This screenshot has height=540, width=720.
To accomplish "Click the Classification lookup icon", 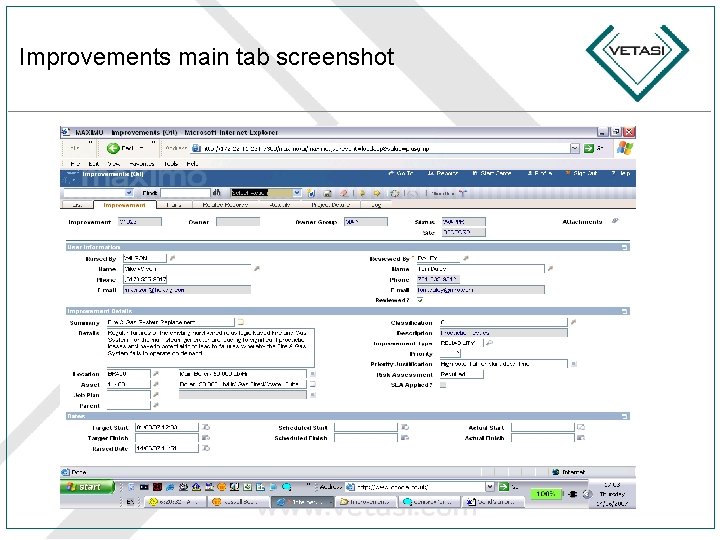I will click(x=574, y=322).
